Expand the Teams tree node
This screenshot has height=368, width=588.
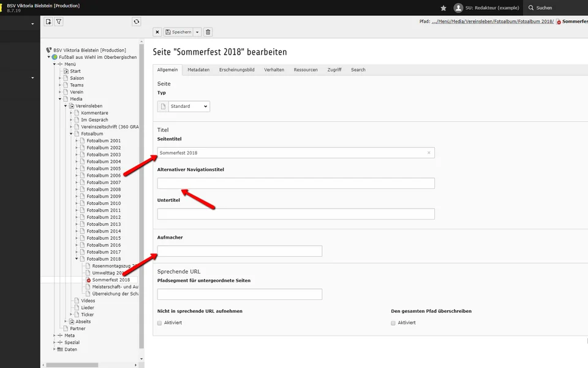[x=60, y=85]
